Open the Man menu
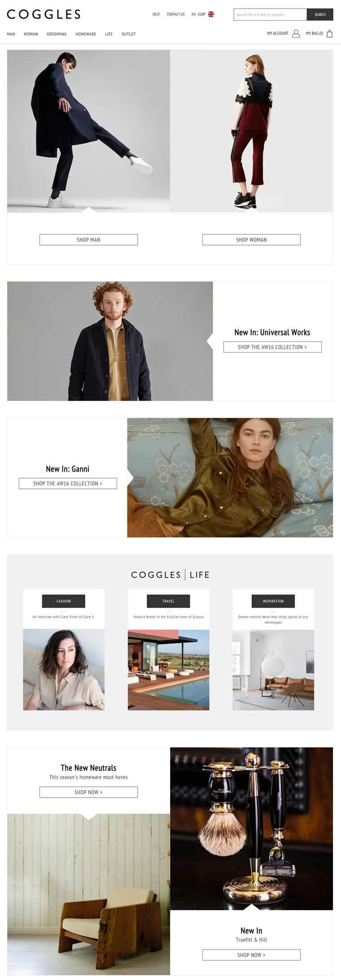This screenshot has height=980, width=341. (x=11, y=34)
